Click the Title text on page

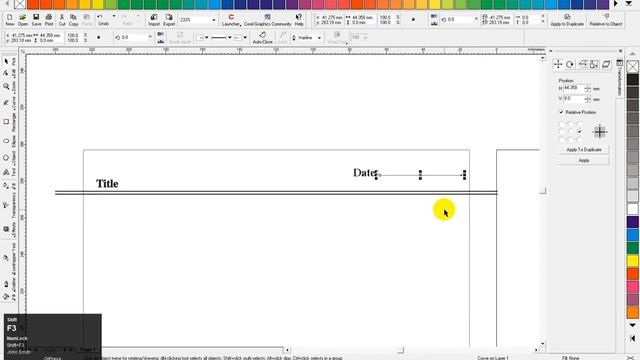(107, 184)
